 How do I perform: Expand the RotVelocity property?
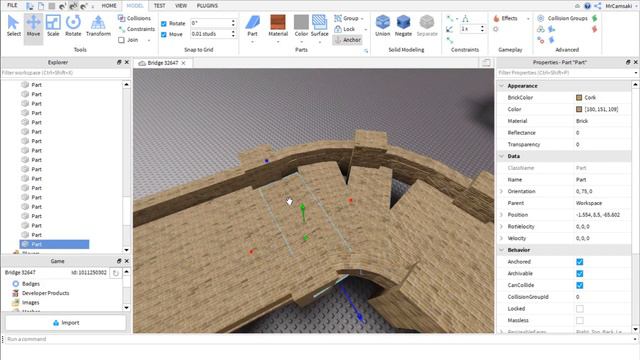pos(502,227)
